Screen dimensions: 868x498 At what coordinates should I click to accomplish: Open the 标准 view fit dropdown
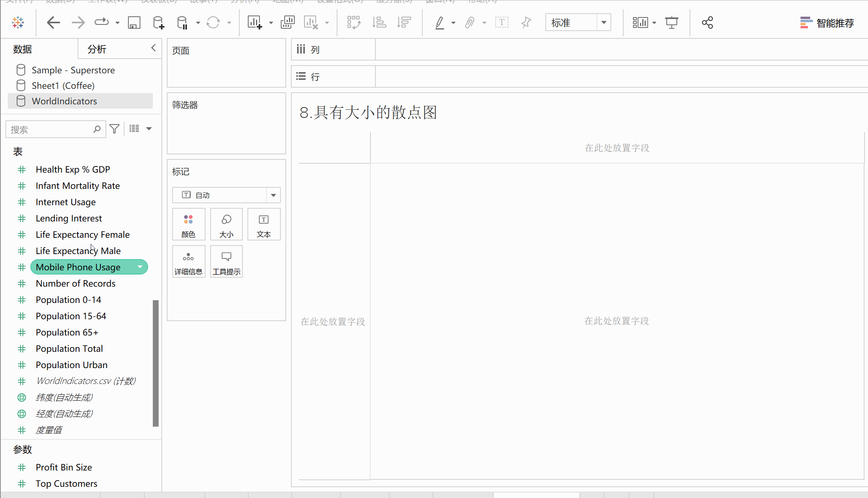(603, 22)
